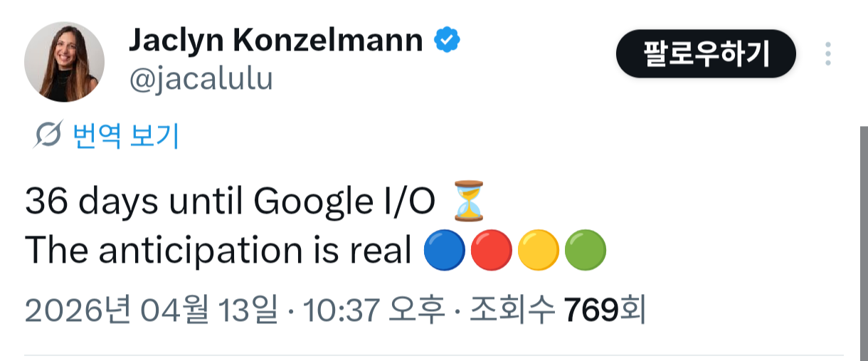This screenshot has height=361, width=868.
Task: Open the three-dot more options menu
Action: [827, 54]
